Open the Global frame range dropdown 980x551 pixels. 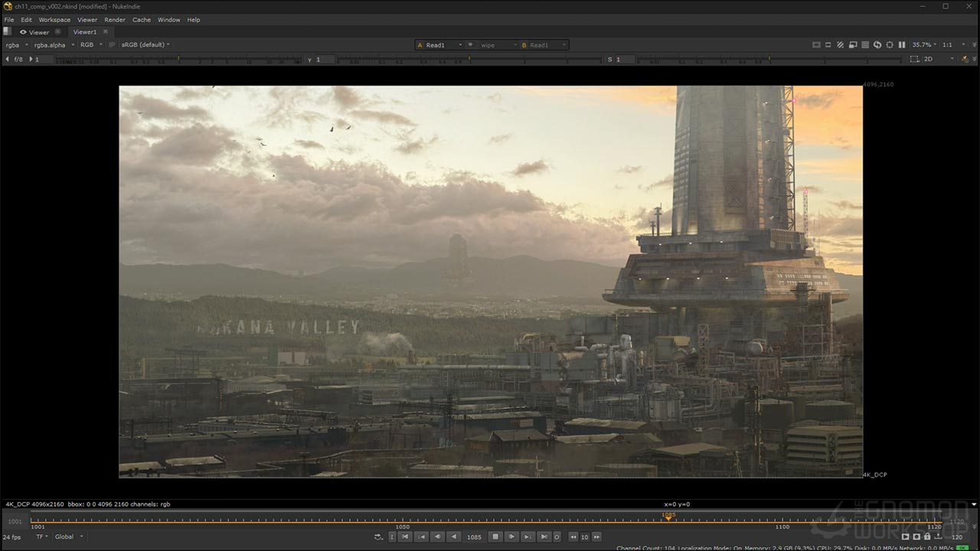point(69,536)
